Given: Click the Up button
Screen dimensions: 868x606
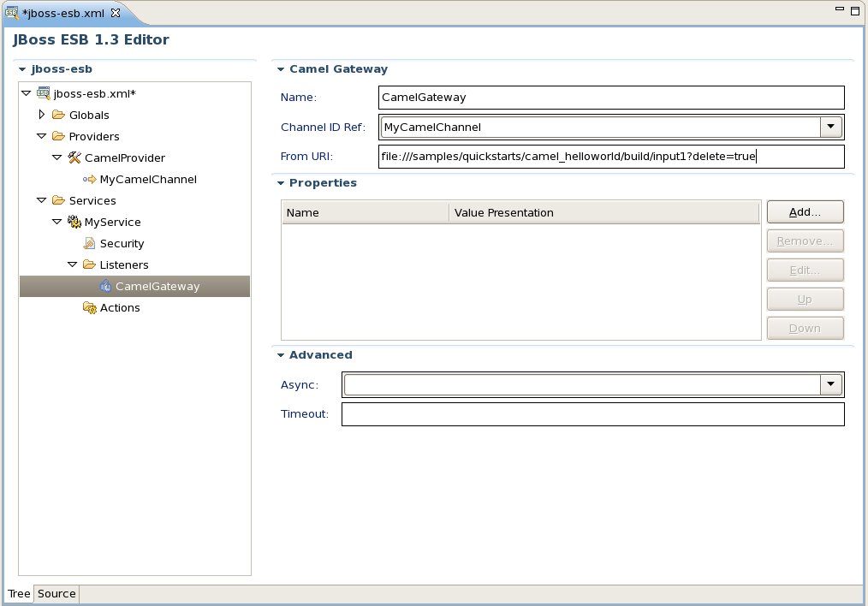Looking at the screenshot, I should [x=805, y=300].
